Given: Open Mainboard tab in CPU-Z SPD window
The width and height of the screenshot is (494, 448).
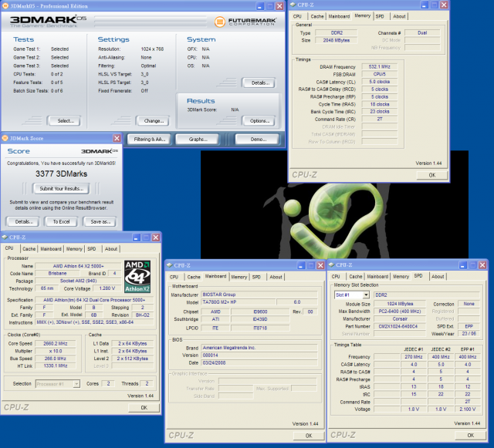Looking at the screenshot, I should coord(377,276).
